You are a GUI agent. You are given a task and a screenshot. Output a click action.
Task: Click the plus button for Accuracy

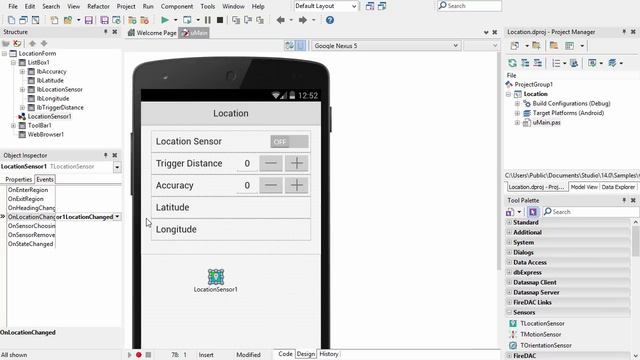point(297,185)
